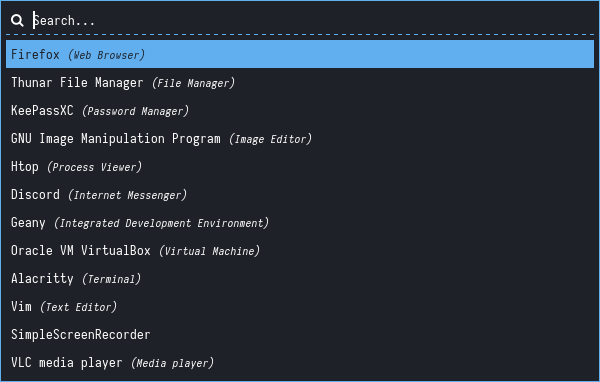Click the (Virtual Machine) description label
Image resolution: width=600 pixels, height=382 pixels.
tap(209, 251)
